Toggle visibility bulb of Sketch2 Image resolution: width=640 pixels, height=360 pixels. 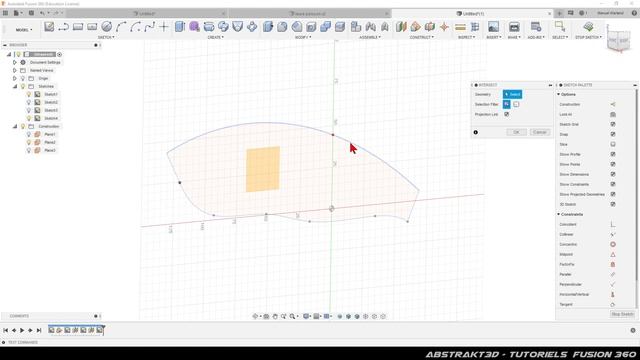pos(29,102)
